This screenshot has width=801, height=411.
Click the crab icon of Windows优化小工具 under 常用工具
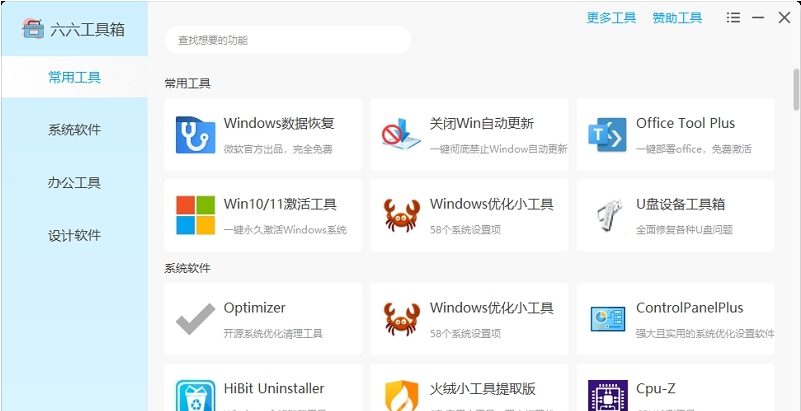pyautogui.click(x=402, y=215)
